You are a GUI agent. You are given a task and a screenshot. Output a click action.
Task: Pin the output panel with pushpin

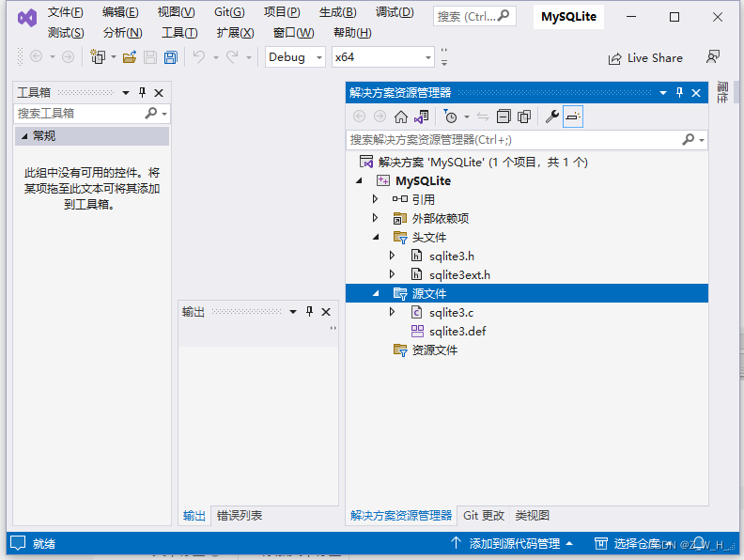click(309, 311)
